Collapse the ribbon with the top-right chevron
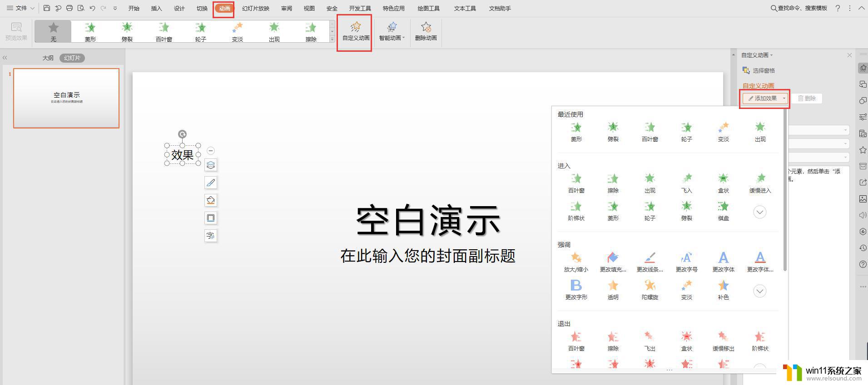The image size is (868, 385). [x=861, y=8]
